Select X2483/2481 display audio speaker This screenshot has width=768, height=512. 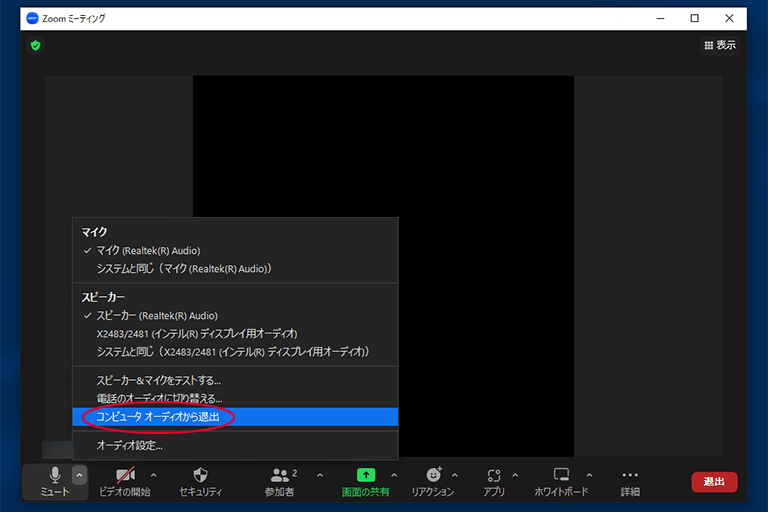235,334
